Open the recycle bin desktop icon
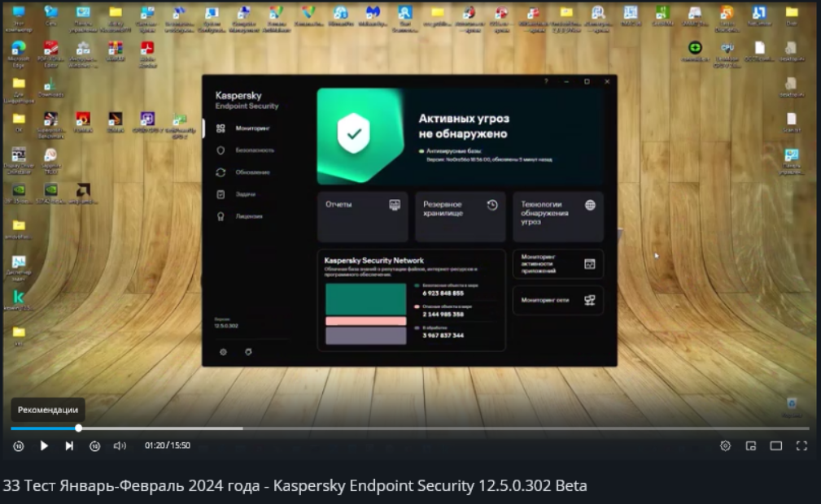 coord(792,407)
